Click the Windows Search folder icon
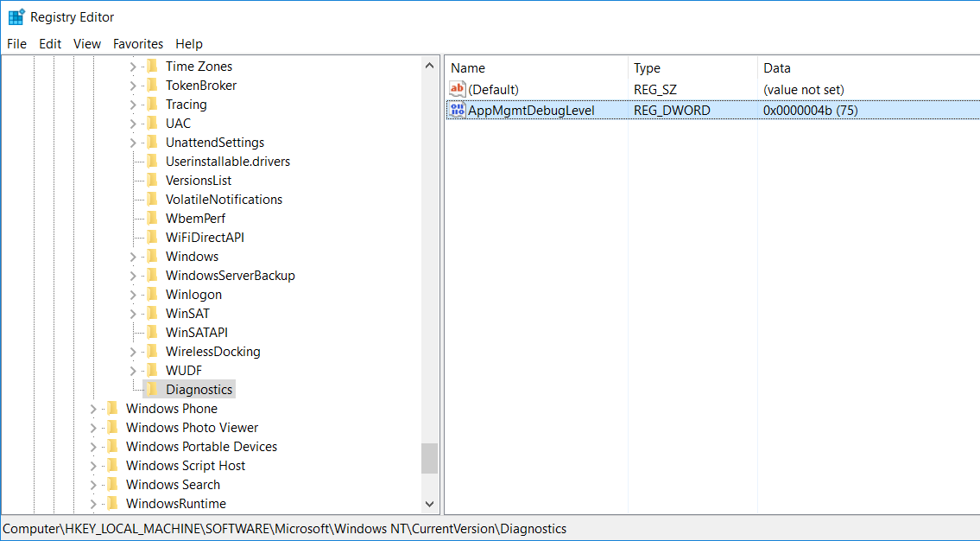The height and width of the screenshot is (541, 980). [112, 485]
